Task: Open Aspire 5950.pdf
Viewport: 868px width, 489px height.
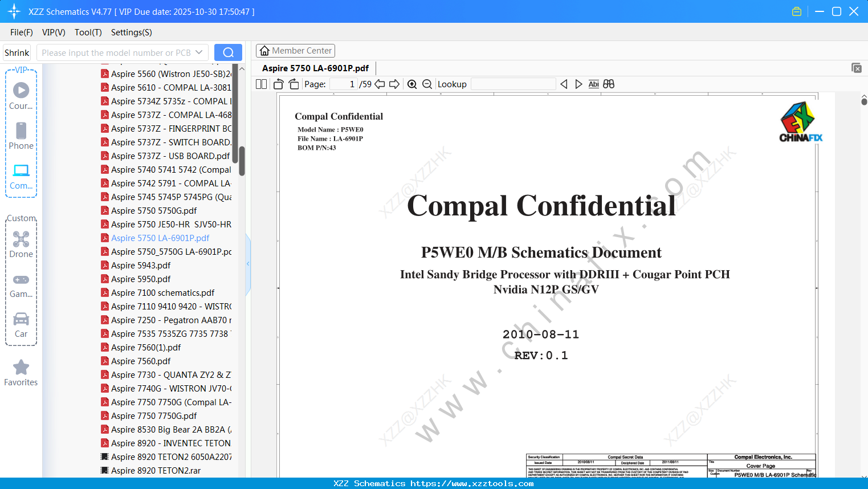Action: (x=136, y=279)
